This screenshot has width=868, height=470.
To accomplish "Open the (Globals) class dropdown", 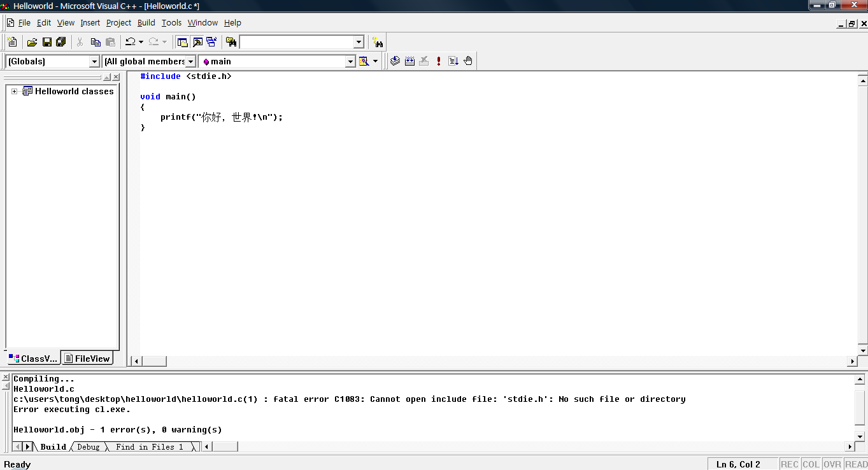I will coord(94,61).
